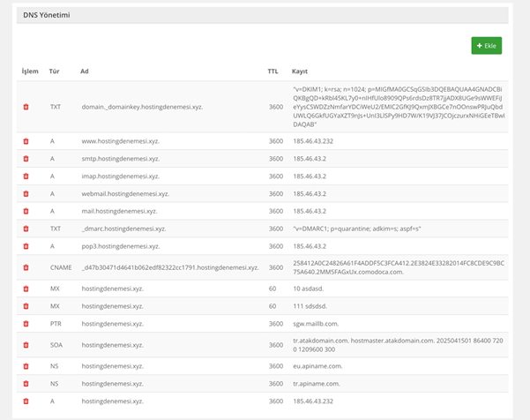Select the v=DMARC1 quarantine record value
The height and width of the screenshot is (420, 530).
(x=357, y=229)
